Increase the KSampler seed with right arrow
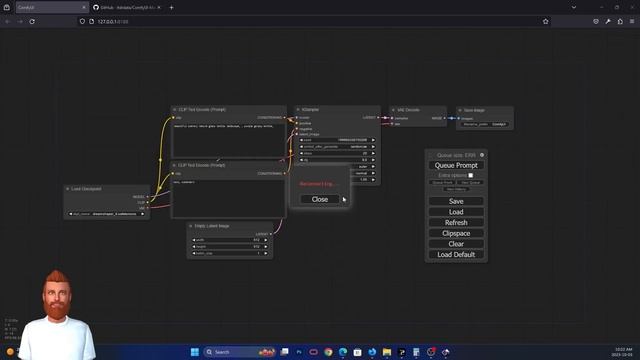Viewport: 640px width, 360px height. [373, 140]
